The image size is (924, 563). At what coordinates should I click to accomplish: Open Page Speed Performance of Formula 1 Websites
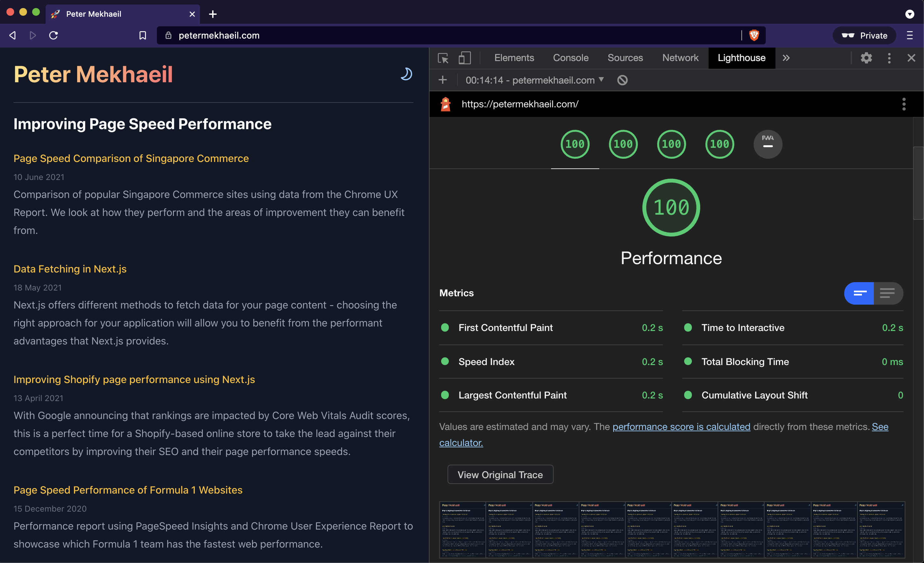coord(128,490)
